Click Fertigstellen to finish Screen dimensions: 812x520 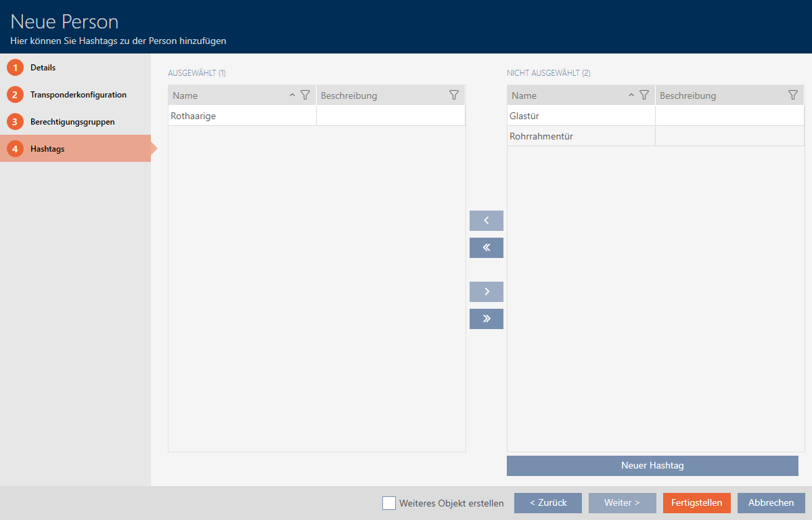[696, 503]
